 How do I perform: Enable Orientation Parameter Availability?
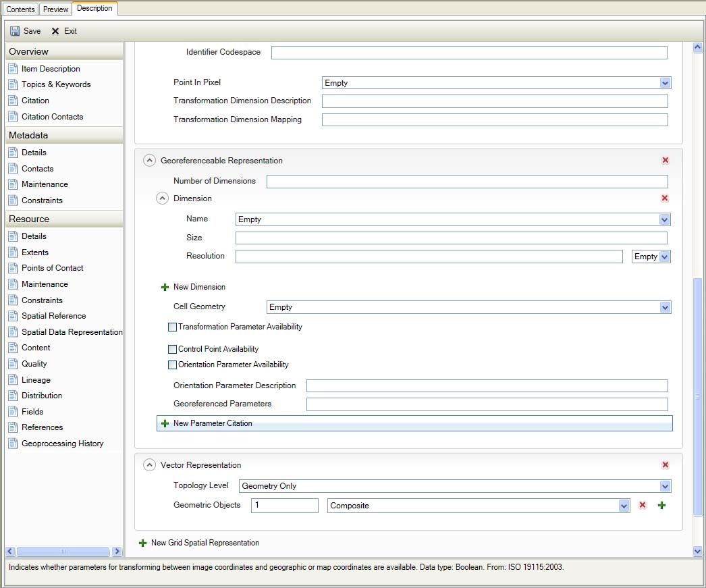172,365
